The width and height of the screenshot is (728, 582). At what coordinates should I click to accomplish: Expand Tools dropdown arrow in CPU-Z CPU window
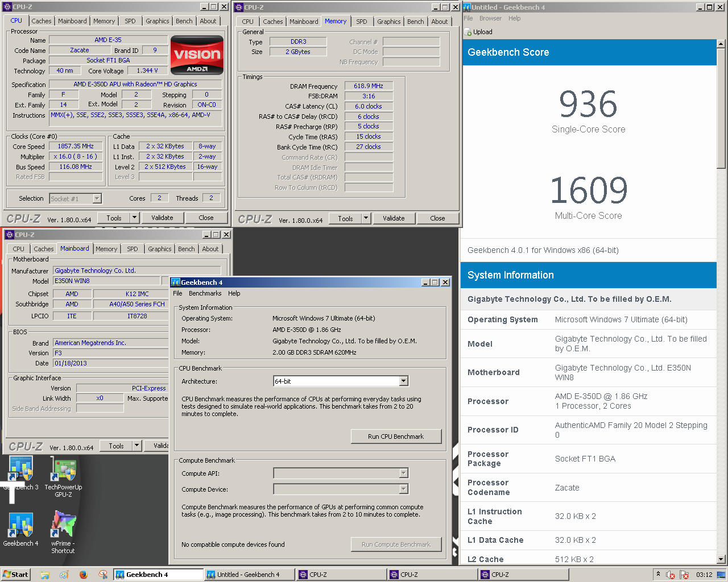click(134, 218)
